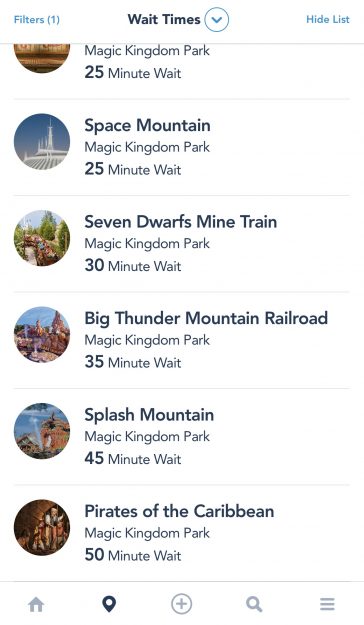Select Big Thunder Mountain Railroad title
364x625 pixels.
point(206,319)
